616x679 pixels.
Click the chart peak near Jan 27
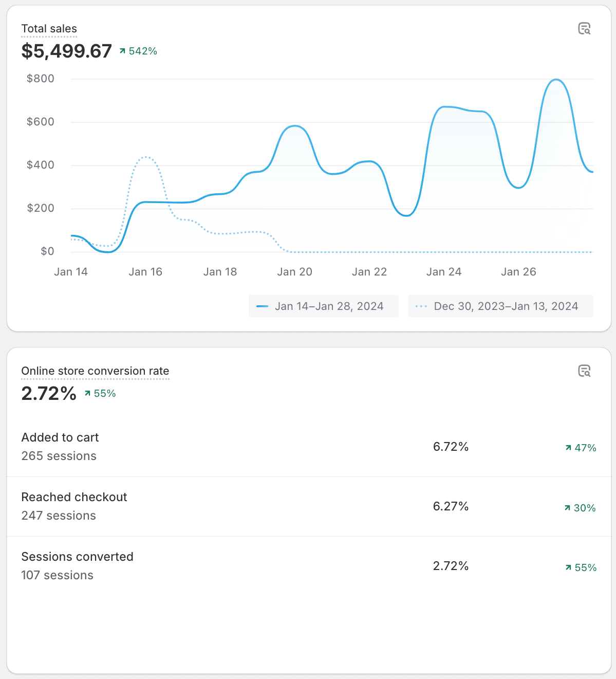pyautogui.click(x=556, y=80)
